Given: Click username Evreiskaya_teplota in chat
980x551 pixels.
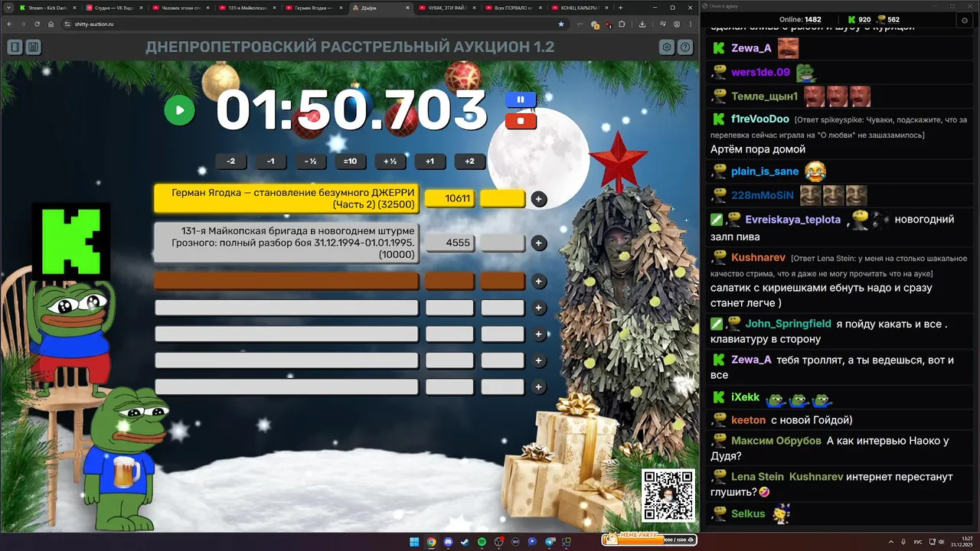Looking at the screenshot, I should [x=793, y=220].
